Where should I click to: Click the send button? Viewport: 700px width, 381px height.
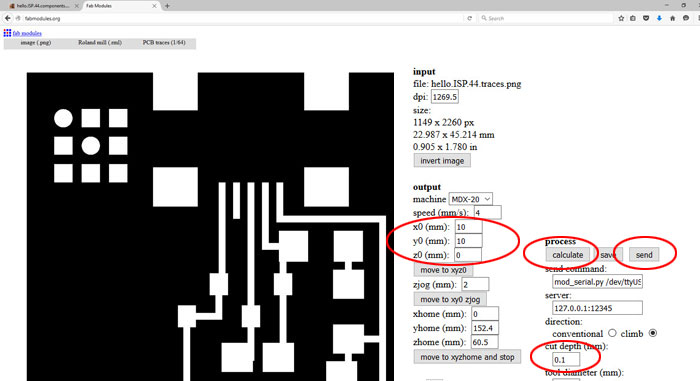(644, 255)
